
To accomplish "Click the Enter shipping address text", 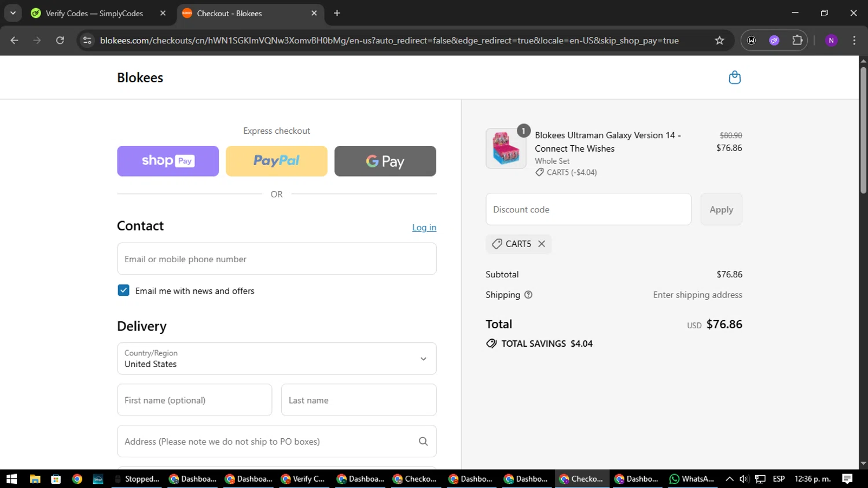I will 698,295.
